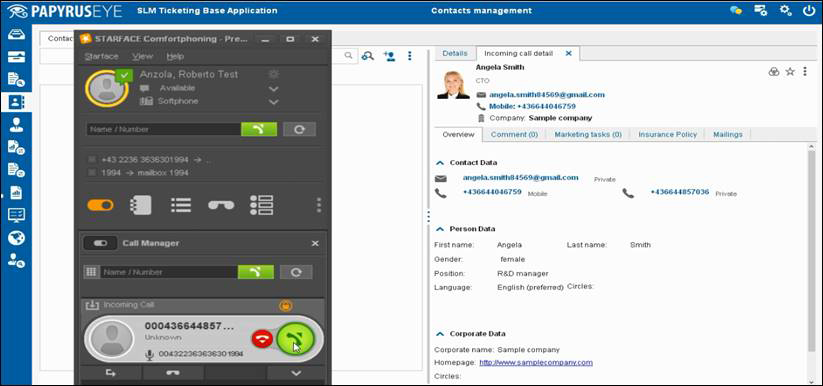
Task: Switch to Mailings tab
Action: [727, 134]
